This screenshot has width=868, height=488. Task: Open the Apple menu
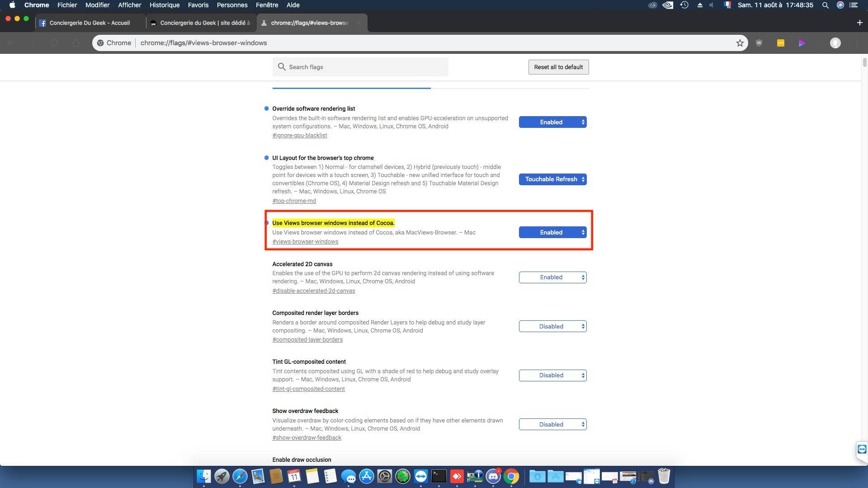point(12,5)
